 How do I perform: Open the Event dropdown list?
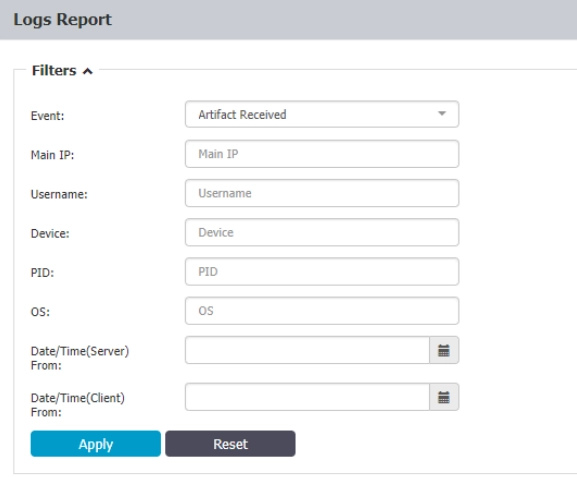click(322, 114)
